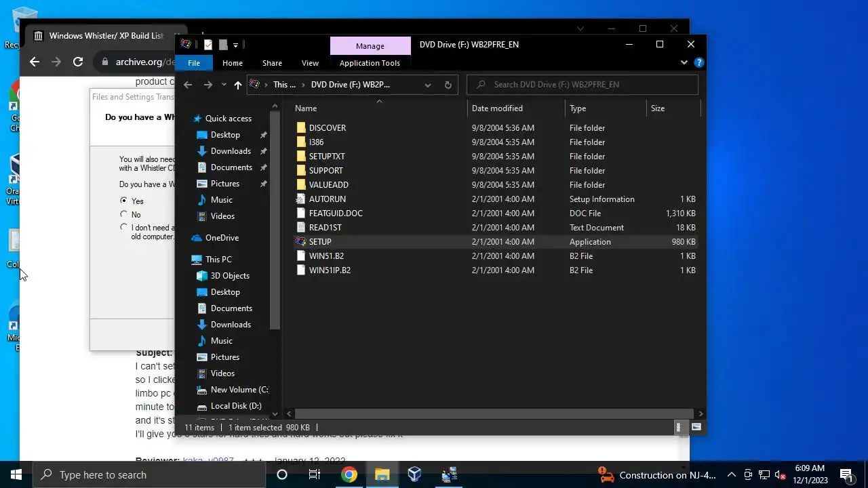This screenshot has width=868, height=488.
Task: Open the File menu
Action: coord(194,63)
